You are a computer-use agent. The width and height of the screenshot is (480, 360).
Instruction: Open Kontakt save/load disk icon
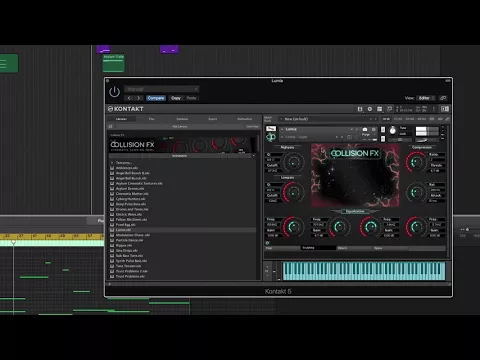point(360,109)
